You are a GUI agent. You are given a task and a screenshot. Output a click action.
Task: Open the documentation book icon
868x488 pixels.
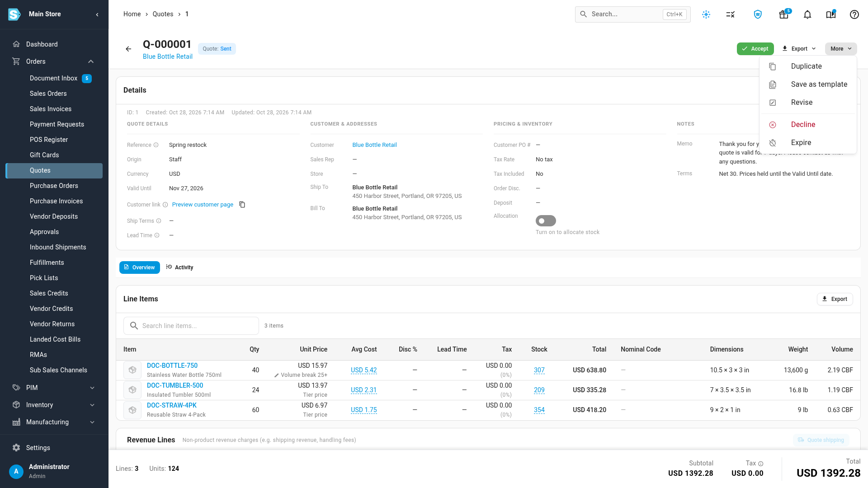click(831, 14)
